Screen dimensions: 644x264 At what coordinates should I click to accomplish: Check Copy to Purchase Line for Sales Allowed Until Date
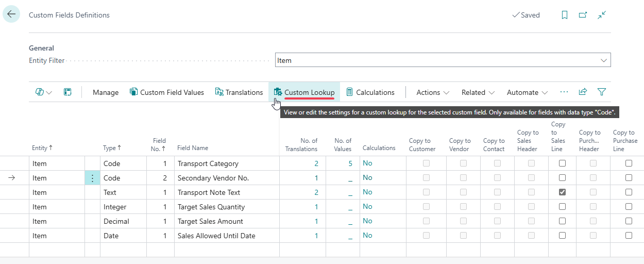pyautogui.click(x=629, y=236)
